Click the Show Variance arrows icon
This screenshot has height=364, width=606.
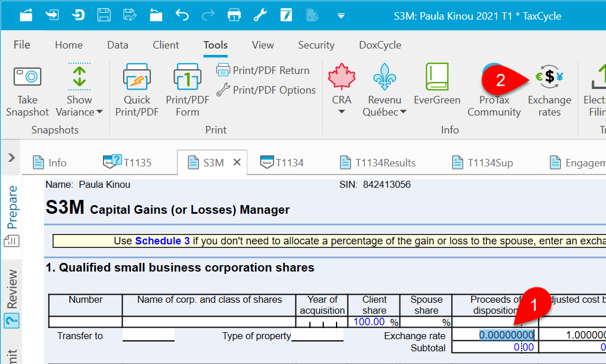tap(79, 76)
